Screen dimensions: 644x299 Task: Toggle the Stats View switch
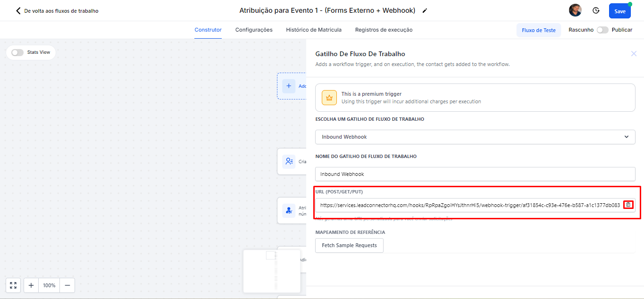[x=17, y=52]
